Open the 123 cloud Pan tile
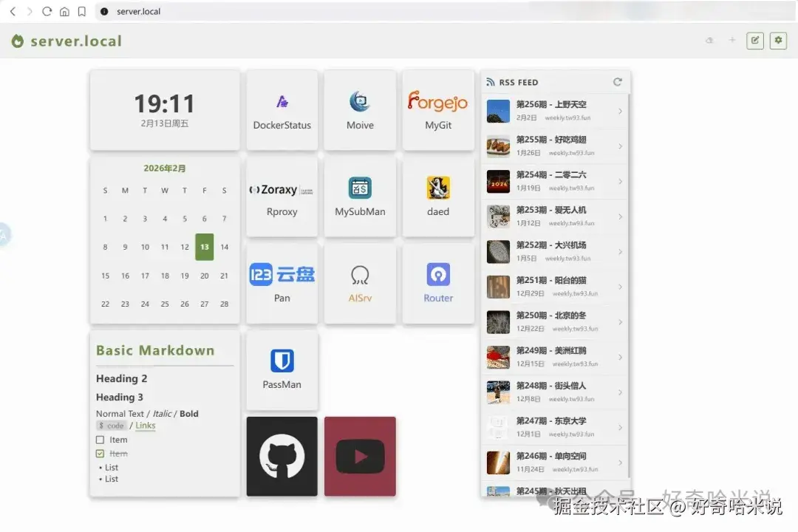 point(282,283)
